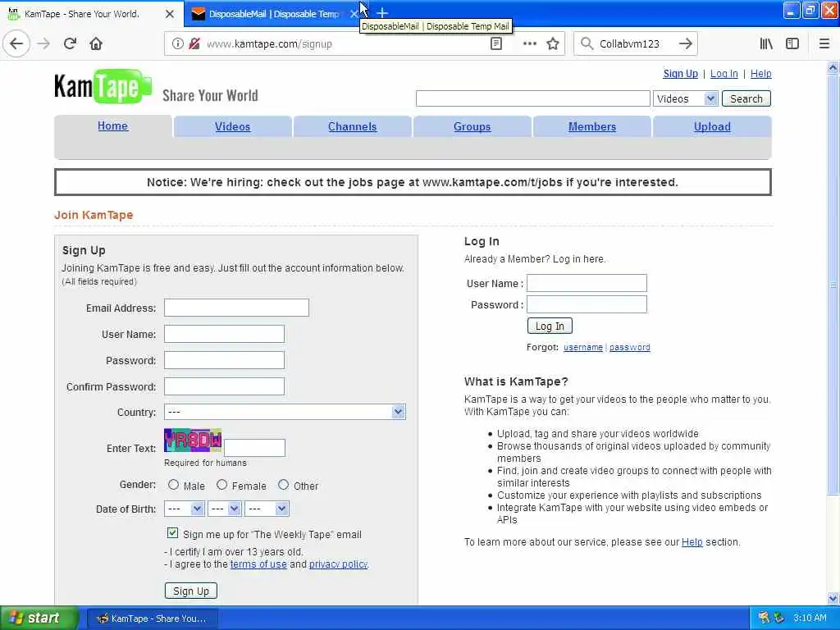The image size is (840, 630).
Task: Open the Home navigation tab
Action: click(x=112, y=126)
